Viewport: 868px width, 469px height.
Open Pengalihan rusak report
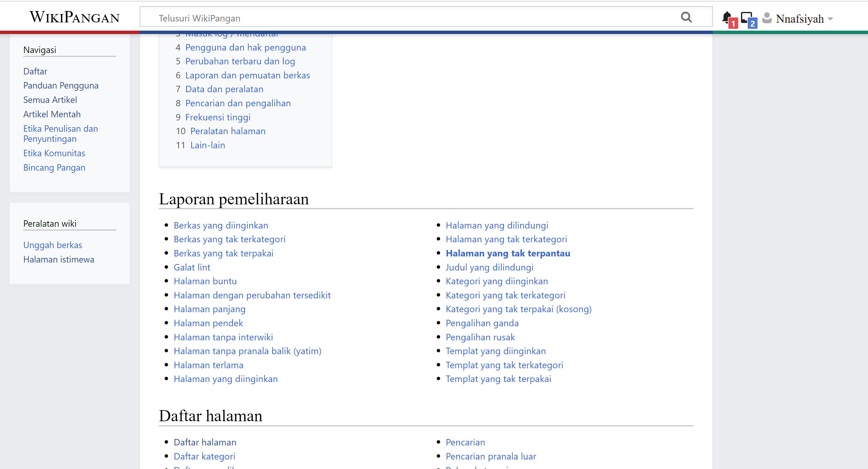480,337
